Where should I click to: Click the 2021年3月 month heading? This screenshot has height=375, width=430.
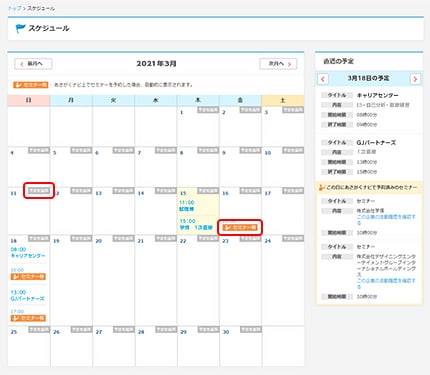(156, 64)
